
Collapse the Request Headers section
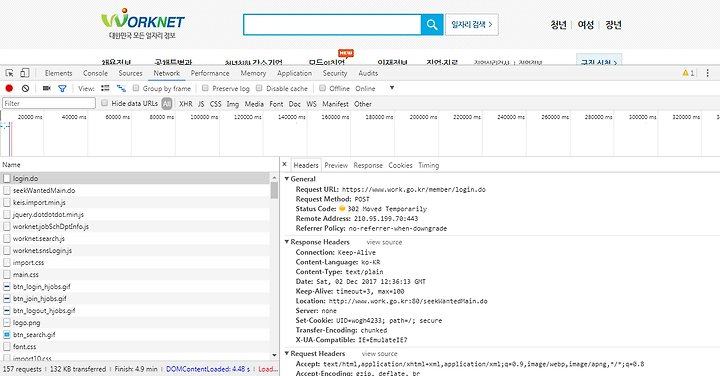tap(287, 354)
